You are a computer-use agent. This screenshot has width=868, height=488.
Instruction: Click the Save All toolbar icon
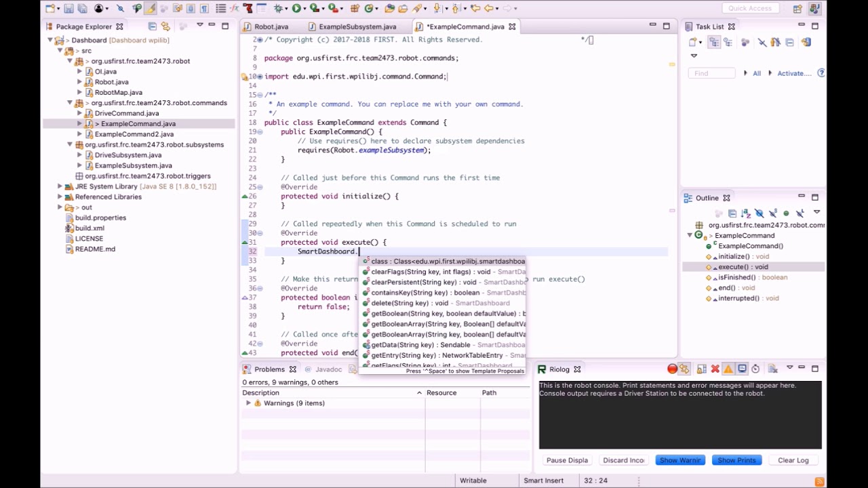(x=82, y=9)
